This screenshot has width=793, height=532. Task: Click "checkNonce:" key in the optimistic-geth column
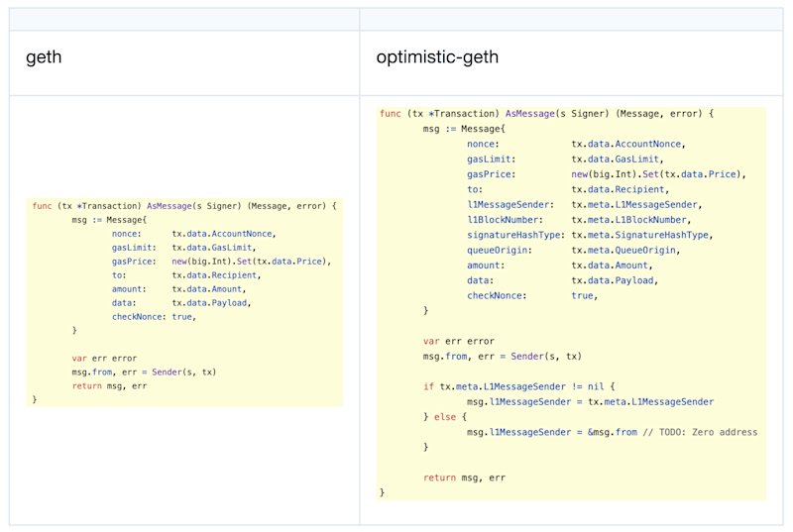point(497,295)
